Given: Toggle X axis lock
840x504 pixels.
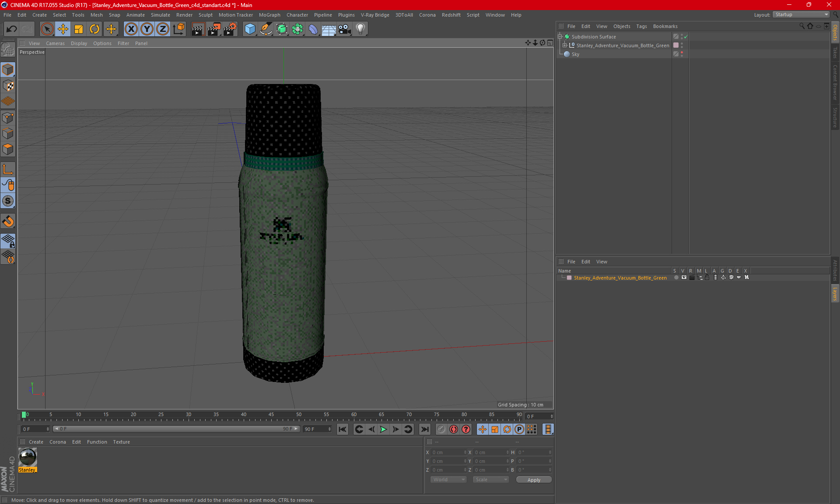Looking at the screenshot, I should point(131,29).
